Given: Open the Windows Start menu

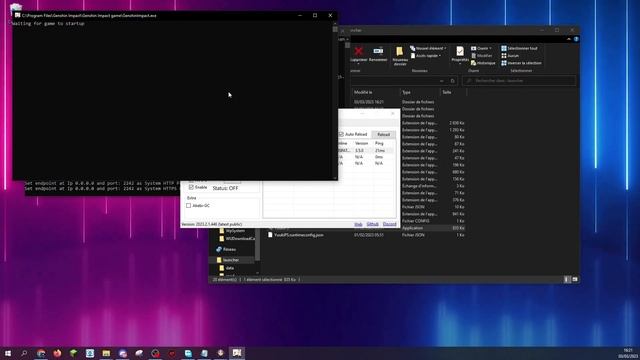Looking at the screenshot, I should (8, 353).
